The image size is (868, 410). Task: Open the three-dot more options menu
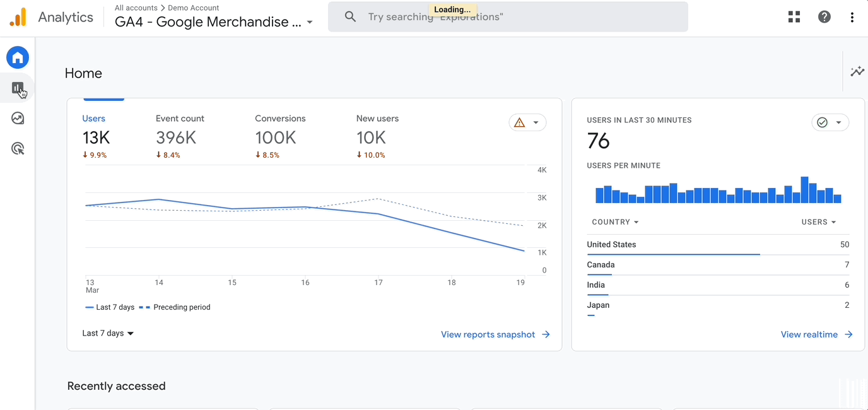pos(852,17)
